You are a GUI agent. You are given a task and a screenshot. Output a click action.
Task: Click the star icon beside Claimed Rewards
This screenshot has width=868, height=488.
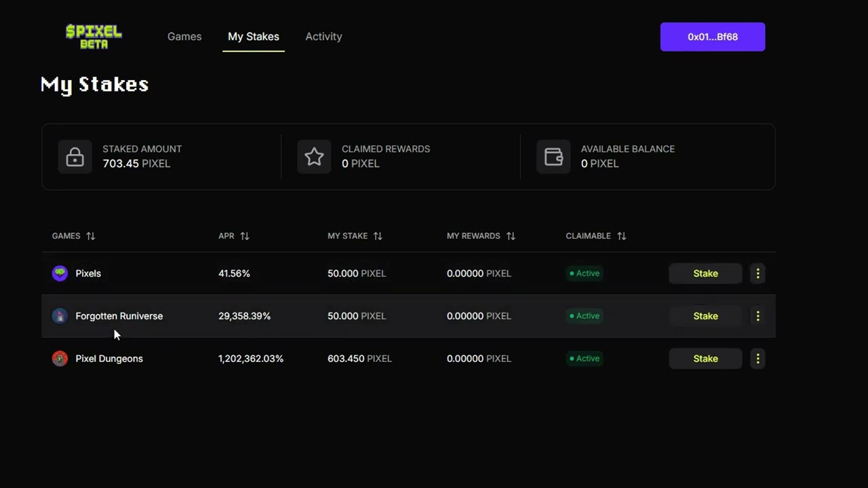coord(314,157)
